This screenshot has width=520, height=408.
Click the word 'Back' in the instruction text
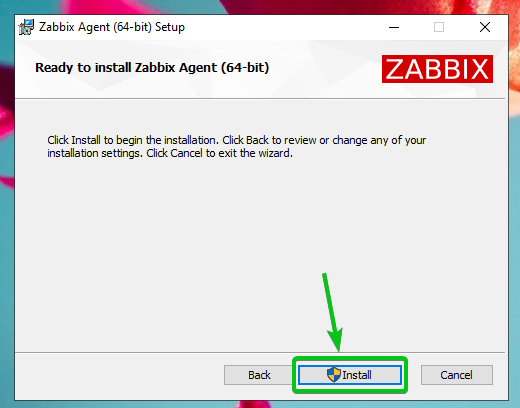click(x=257, y=140)
